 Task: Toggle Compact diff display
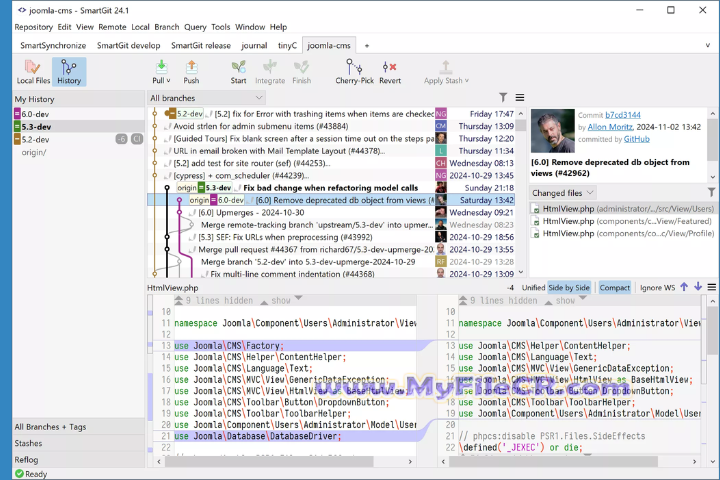pyautogui.click(x=614, y=288)
